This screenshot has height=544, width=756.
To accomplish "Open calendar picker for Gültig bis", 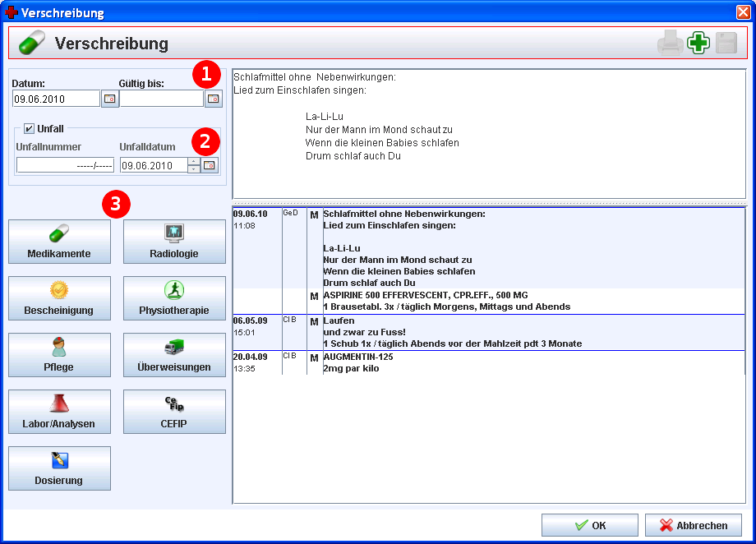I will [213, 99].
